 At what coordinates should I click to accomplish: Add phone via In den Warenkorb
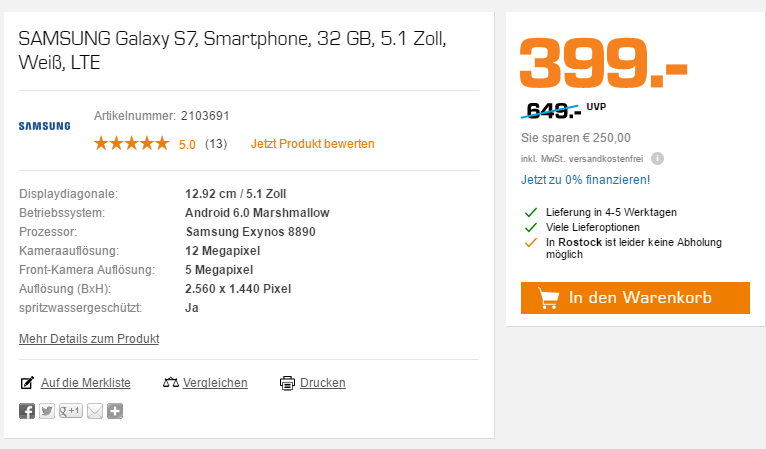635,298
